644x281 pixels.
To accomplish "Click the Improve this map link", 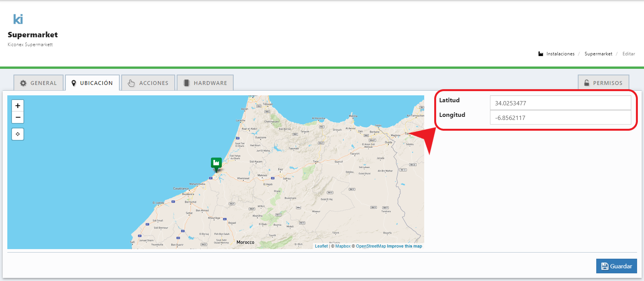I will click(x=404, y=246).
